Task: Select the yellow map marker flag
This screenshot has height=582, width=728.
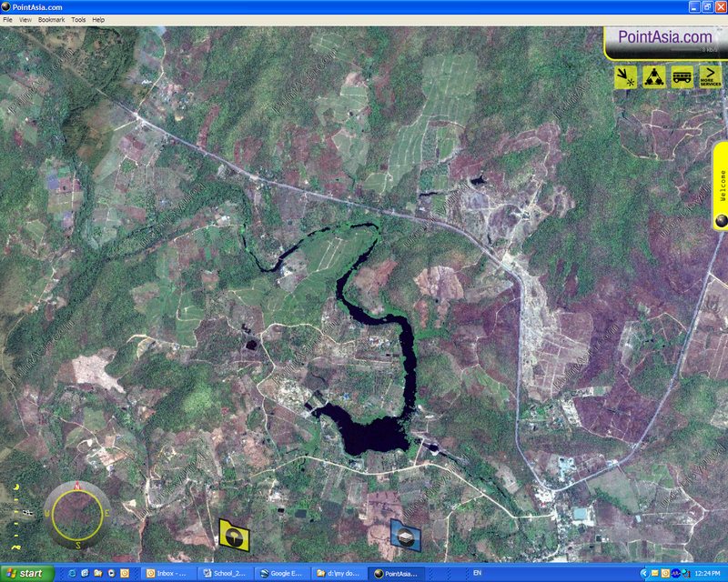Action: pos(235,534)
